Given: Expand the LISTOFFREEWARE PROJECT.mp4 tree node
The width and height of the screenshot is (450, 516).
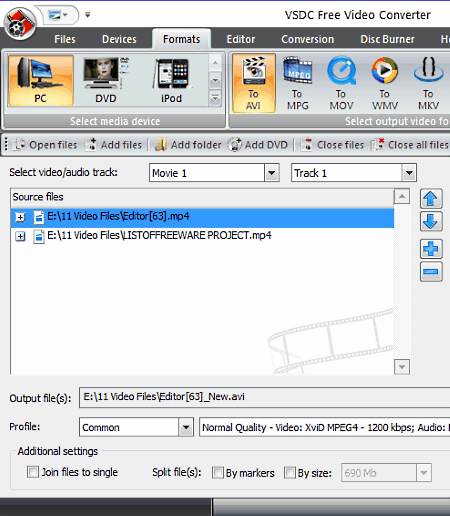Looking at the screenshot, I should [20, 237].
